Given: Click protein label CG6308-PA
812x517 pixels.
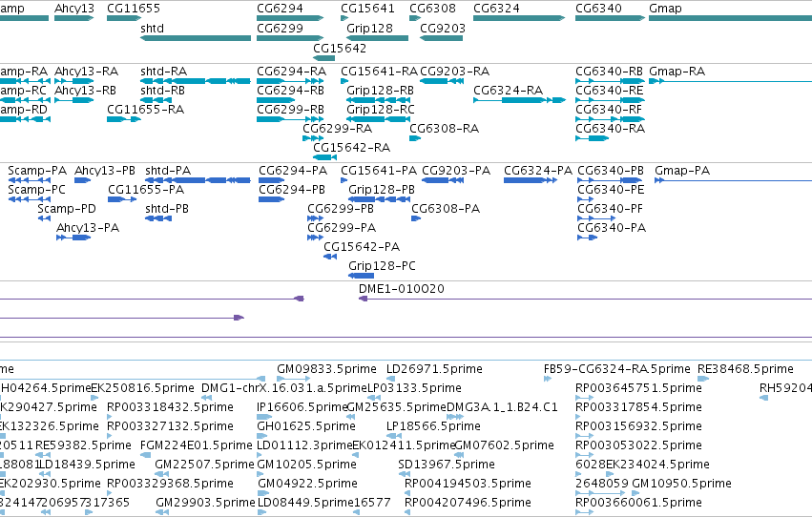Looking at the screenshot, I should pos(446,209).
